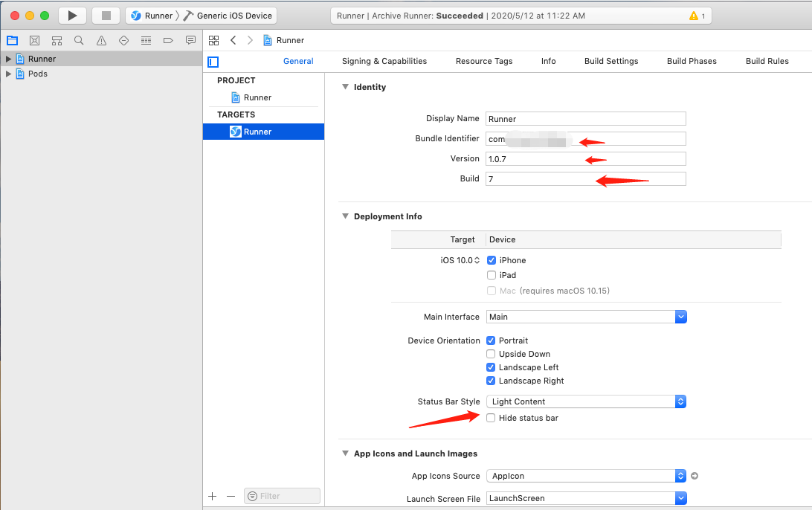The height and width of the screenshot is (510, 812).
Task: Collapse App Icons and Launch Images section
Action: (346, 453)
